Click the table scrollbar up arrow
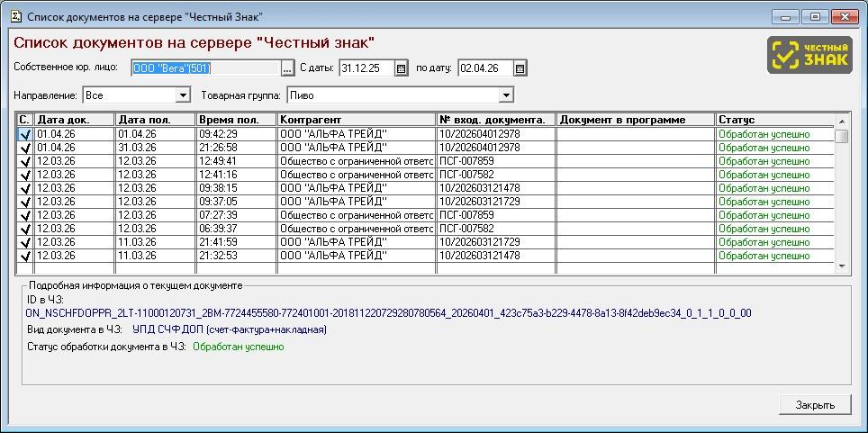 coord(841,120)
